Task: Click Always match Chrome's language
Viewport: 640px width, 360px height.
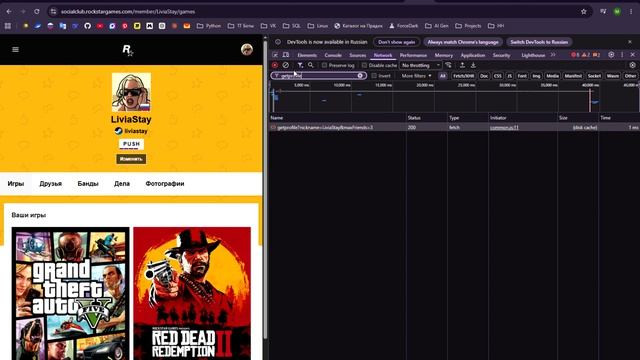Action: [463, 42]
